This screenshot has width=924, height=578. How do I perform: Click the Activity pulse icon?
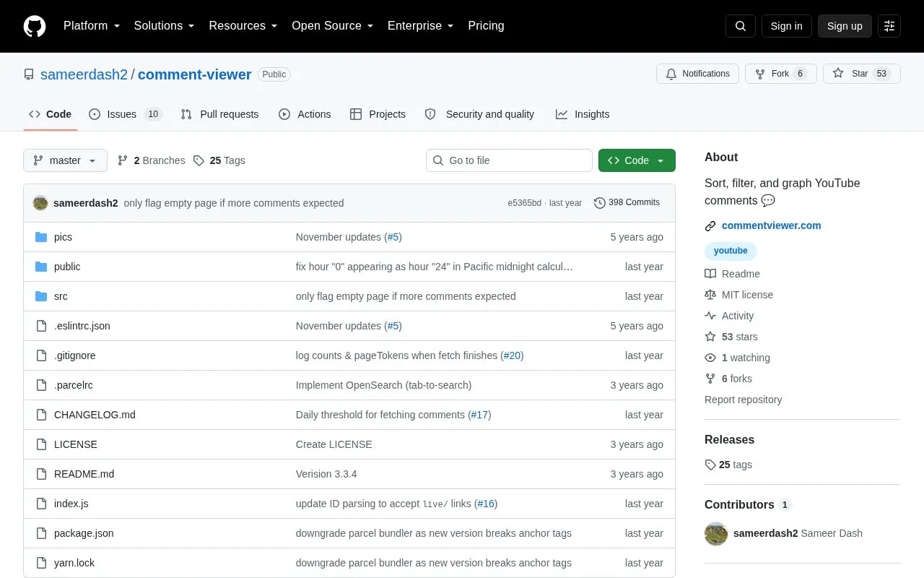[710, 316]
